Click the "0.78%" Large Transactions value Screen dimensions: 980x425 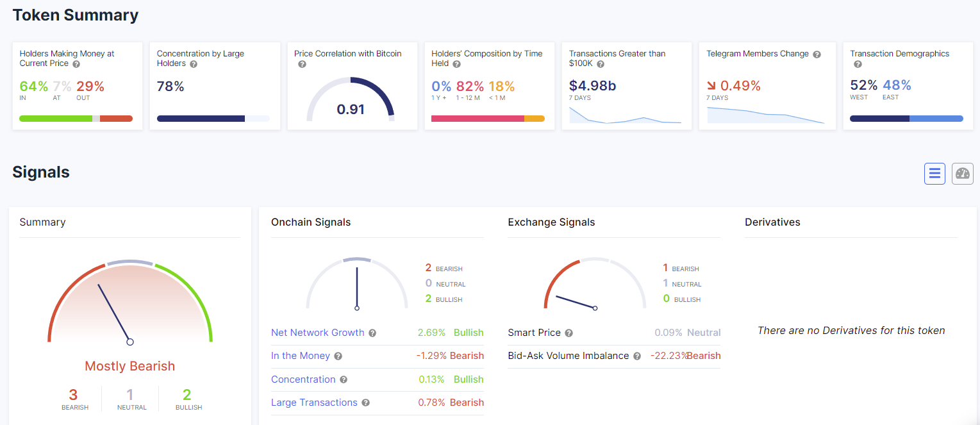[431, 403]
